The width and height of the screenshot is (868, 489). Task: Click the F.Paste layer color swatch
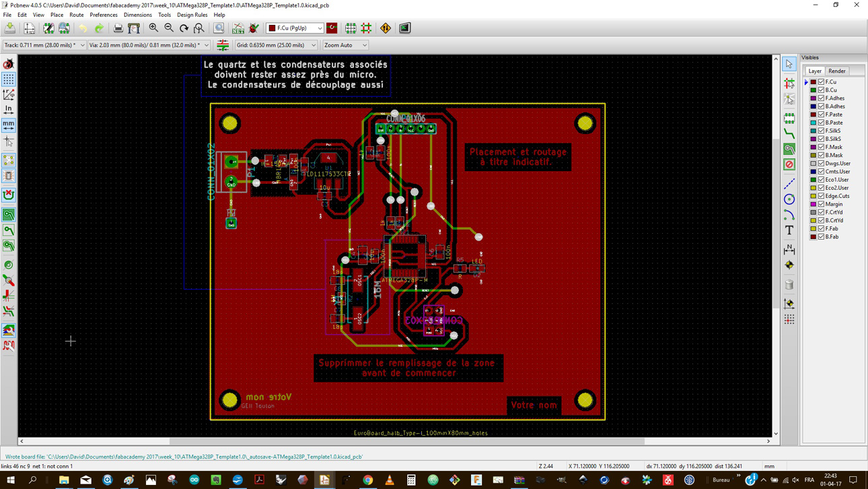[x=813, y=115]
